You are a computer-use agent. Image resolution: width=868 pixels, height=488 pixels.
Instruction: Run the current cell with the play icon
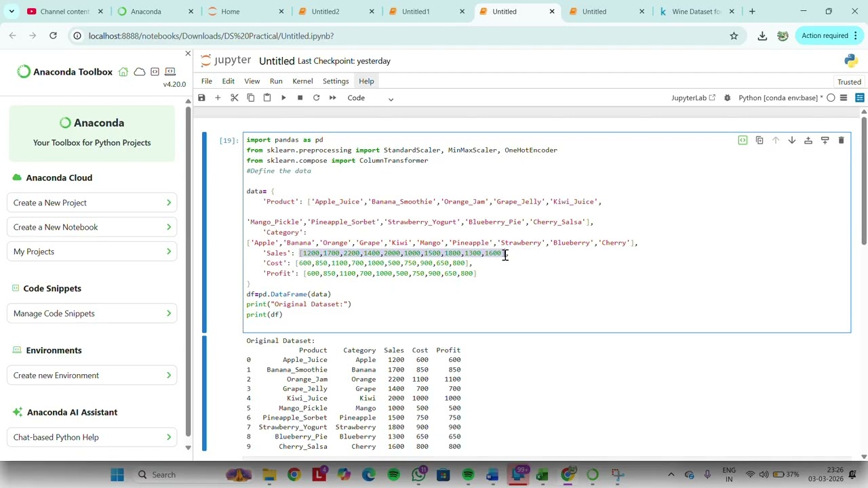coord(283,98)
